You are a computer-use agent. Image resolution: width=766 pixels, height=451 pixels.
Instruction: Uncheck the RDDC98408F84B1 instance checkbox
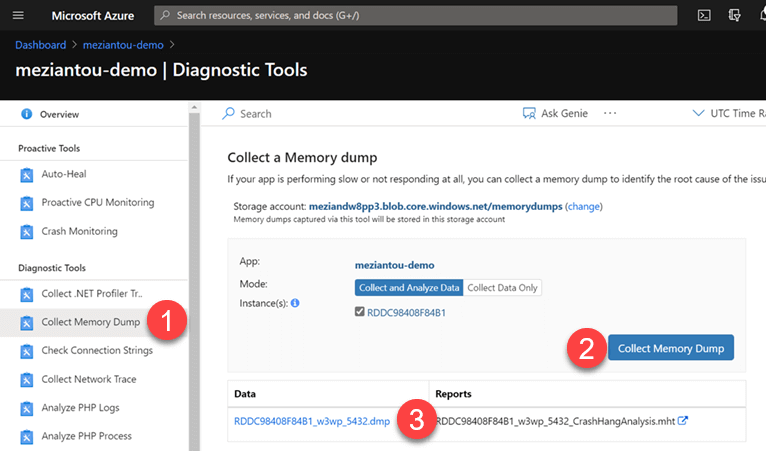(360, 312)
